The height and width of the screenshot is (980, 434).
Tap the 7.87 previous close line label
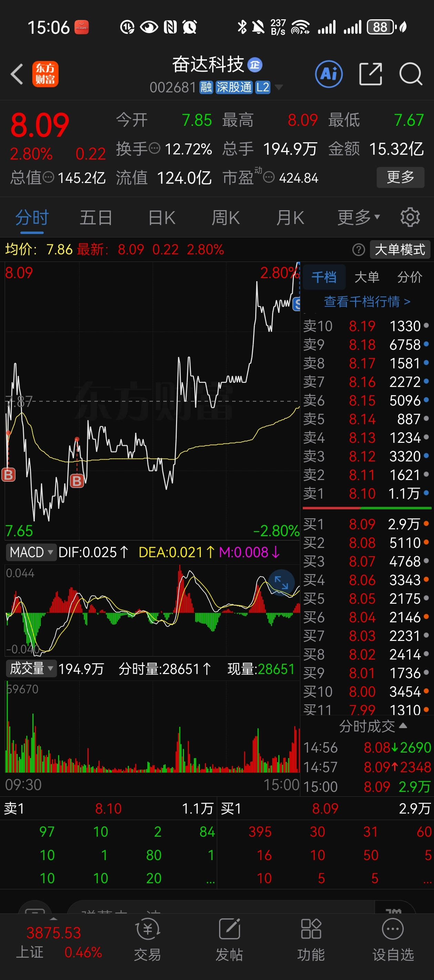(19, 401)
